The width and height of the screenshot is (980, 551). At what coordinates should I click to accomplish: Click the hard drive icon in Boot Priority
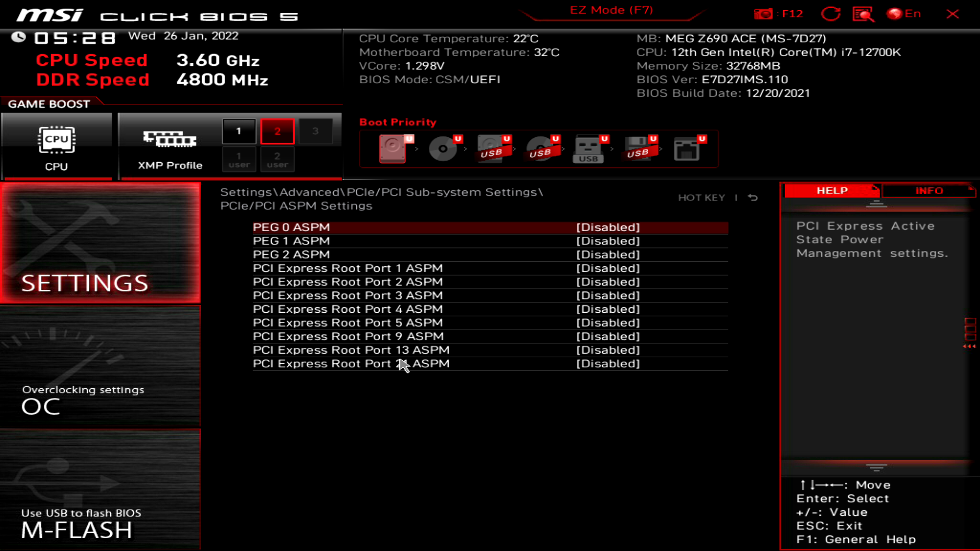[393, 149]
